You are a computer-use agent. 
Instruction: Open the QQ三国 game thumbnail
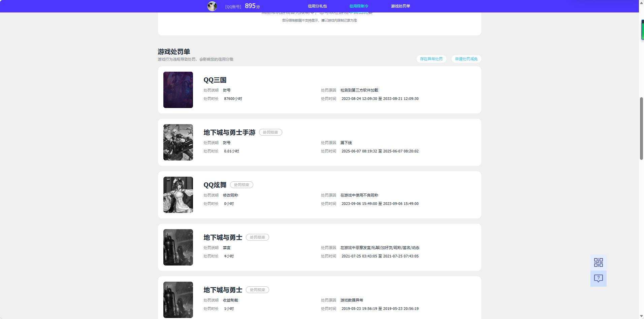[x=178, y=90]
